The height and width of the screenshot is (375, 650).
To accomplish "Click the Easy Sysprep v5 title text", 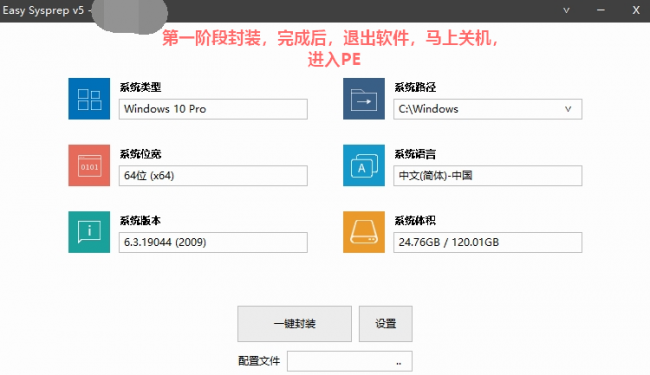I will coord(43,10).
